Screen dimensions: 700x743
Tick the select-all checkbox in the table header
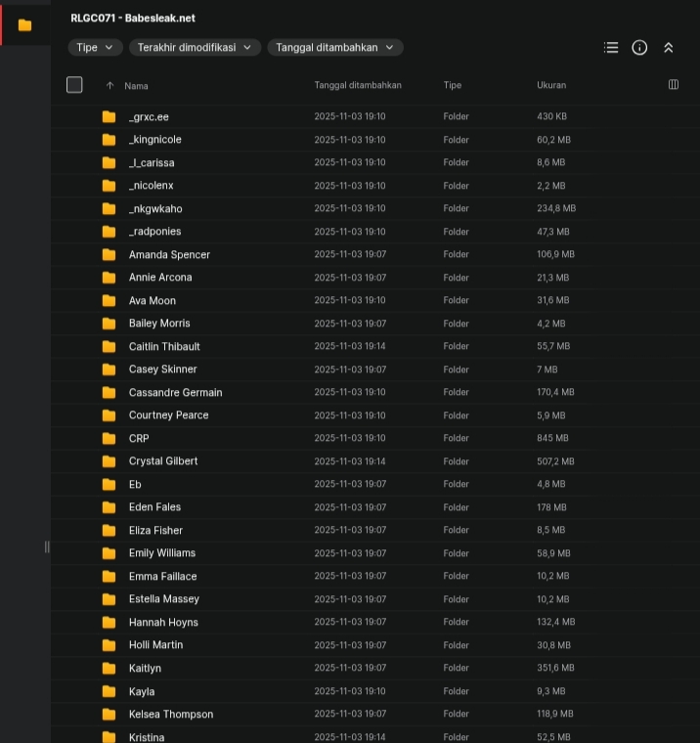coord(74,85)
